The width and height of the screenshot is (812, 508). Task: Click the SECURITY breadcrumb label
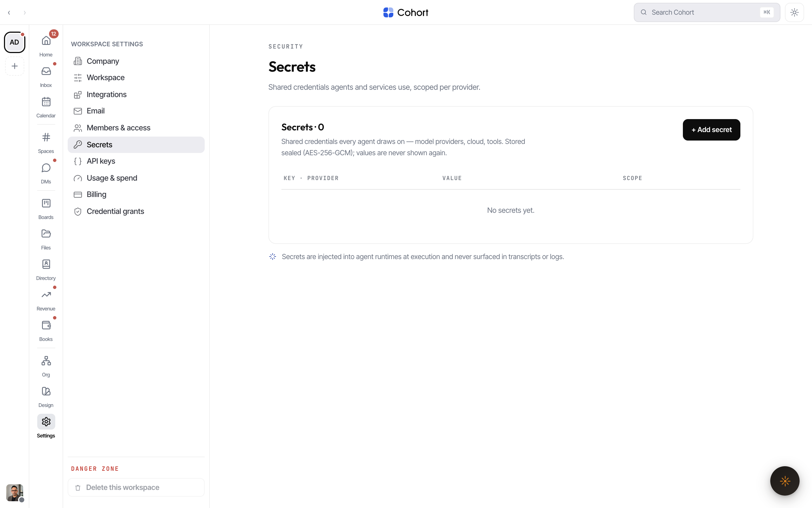click(x=286, y=46)
